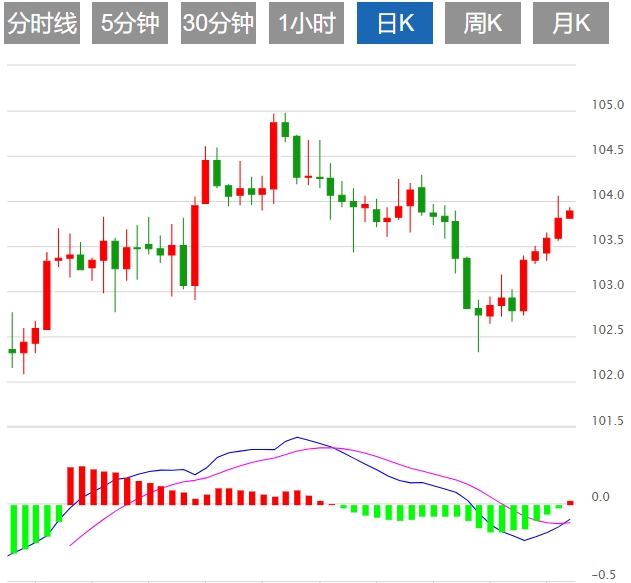Click the last red candlestick on the right
631x583 pixels.
(x=570, y=214)
